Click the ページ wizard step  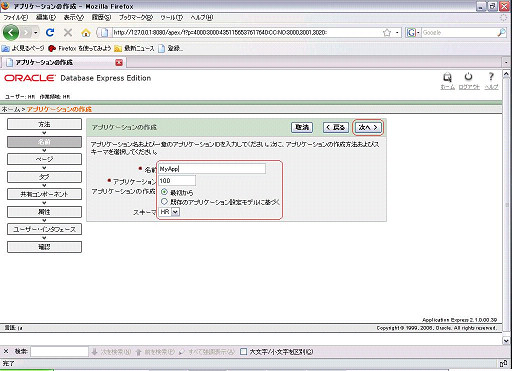click(x=44, y=159)
